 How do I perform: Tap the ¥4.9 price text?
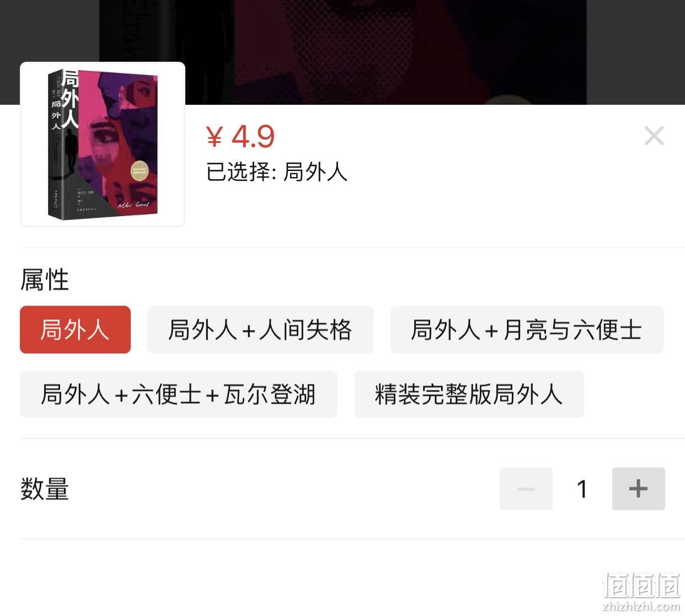point(240,136)
